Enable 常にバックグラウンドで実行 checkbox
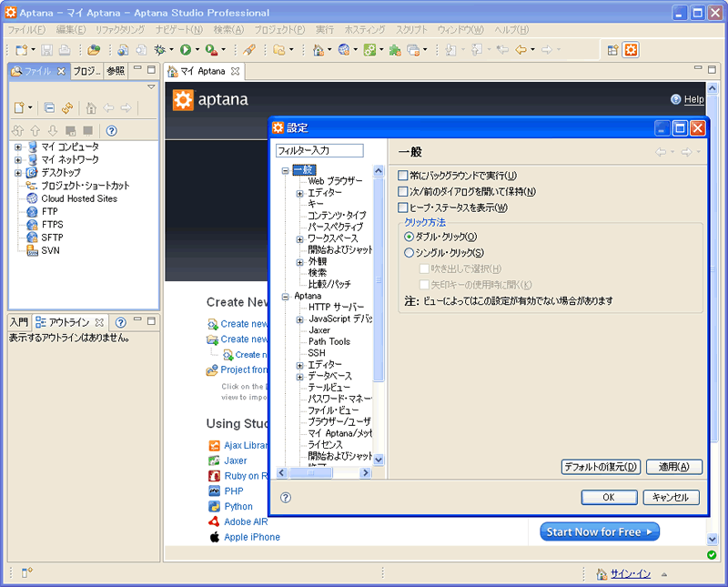The width and height of the screenshot is (728, 587). (402, 176)
